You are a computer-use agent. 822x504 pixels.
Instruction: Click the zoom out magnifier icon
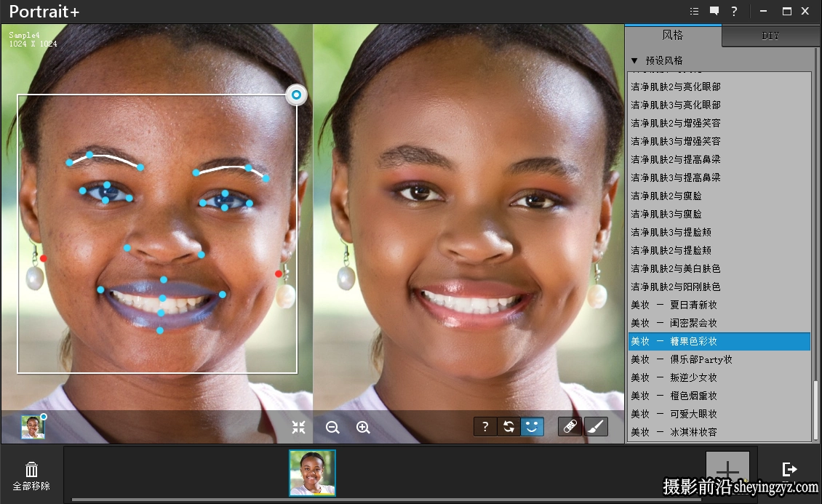pos(332,428)
